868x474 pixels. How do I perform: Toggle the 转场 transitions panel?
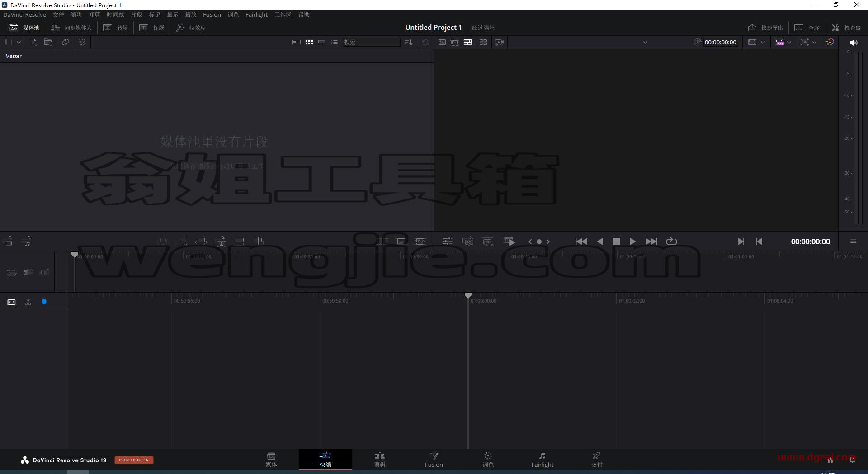point(115,28)
